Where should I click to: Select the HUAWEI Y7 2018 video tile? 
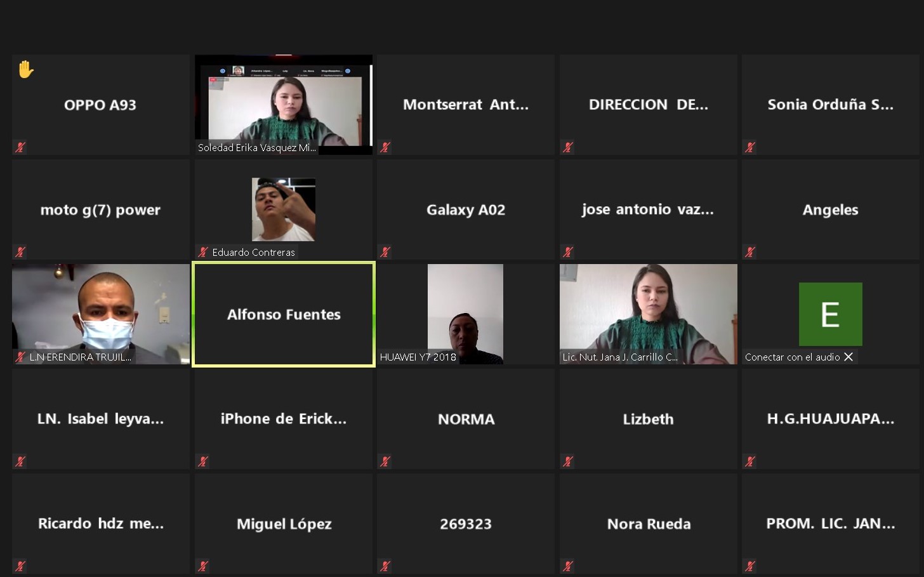pyautogui.click(x=465, y=314)
